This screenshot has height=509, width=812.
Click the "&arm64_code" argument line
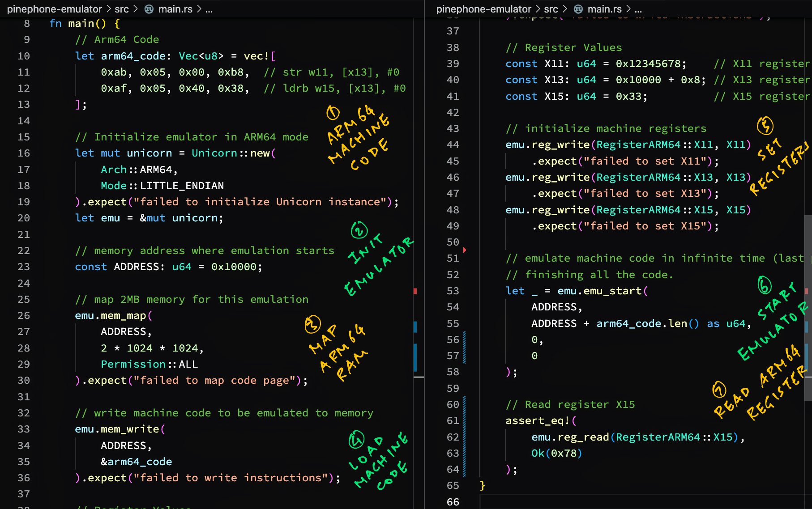[x=137, y=462]
